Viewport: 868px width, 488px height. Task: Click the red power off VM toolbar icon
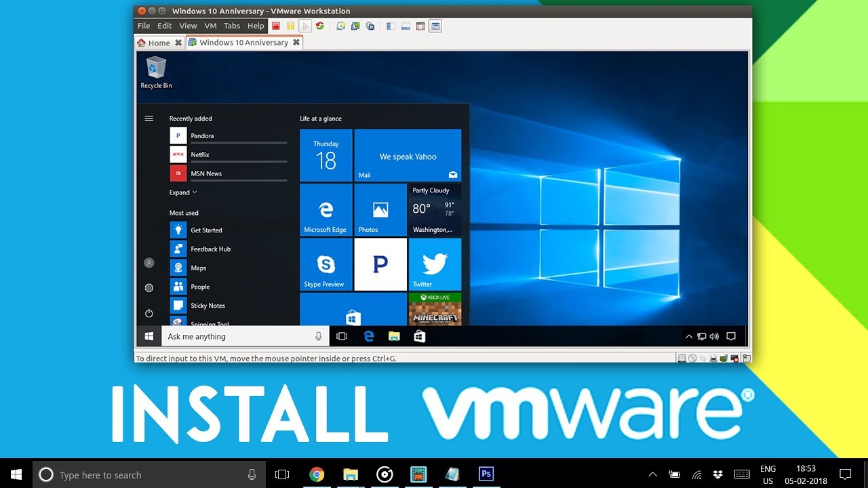(x=276, y=26)
